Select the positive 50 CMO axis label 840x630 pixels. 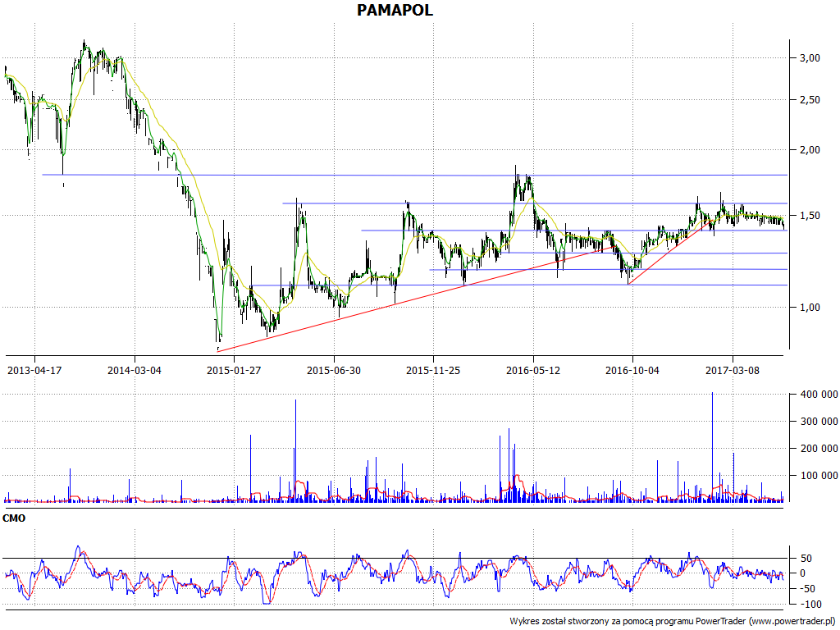point(806,559)
